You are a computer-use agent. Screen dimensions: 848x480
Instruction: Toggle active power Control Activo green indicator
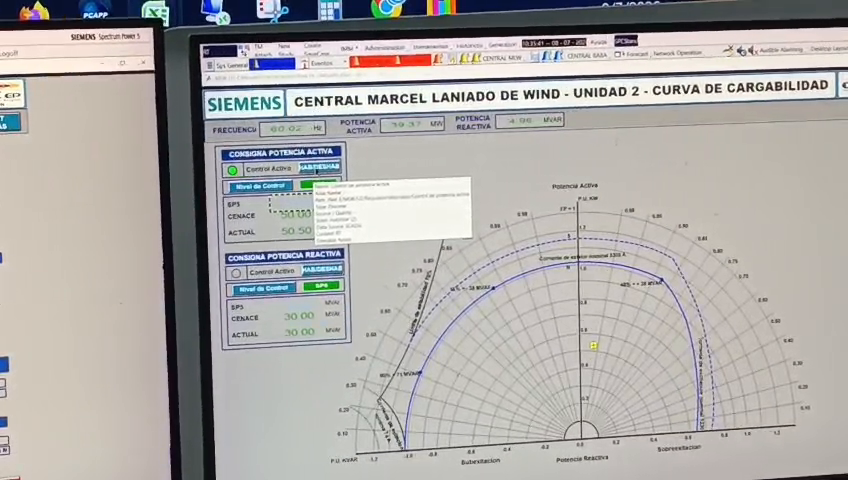233,170
